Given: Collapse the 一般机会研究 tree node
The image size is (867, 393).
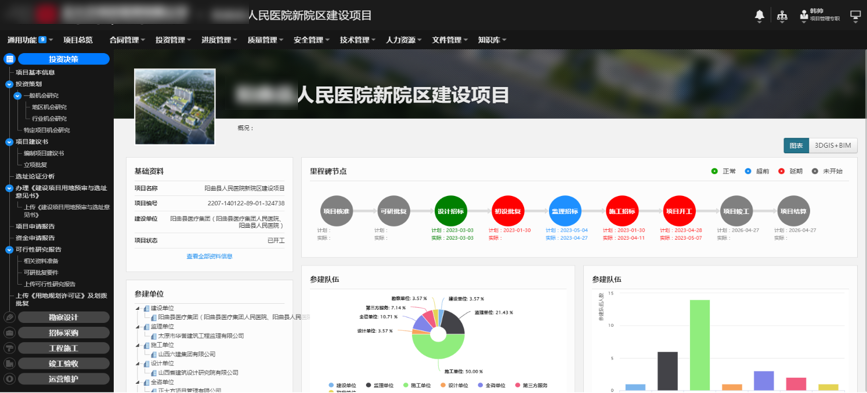Looking at the screenshot, I should point(18,96).
